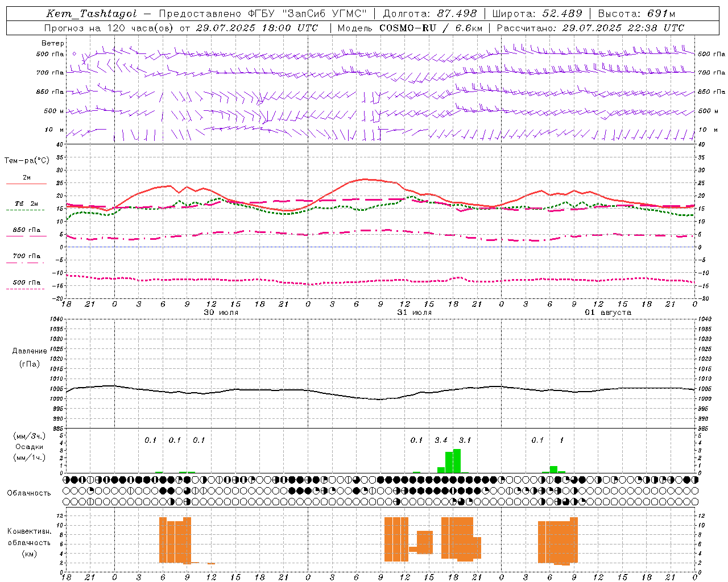Click the dotted line under 500 гПа temperature legend

[x=26, y=289]
